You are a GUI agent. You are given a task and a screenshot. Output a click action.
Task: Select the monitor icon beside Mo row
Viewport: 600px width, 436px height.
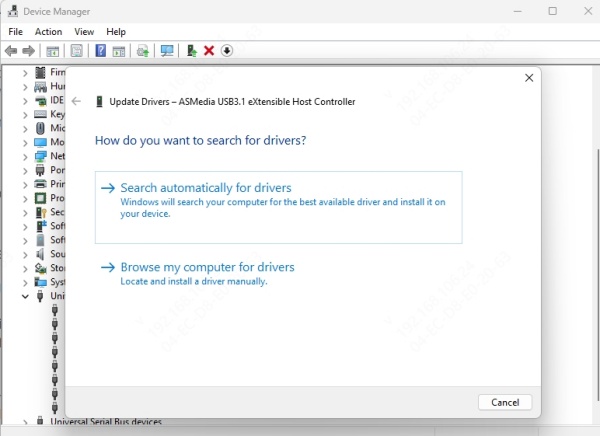tap(40, 142)
